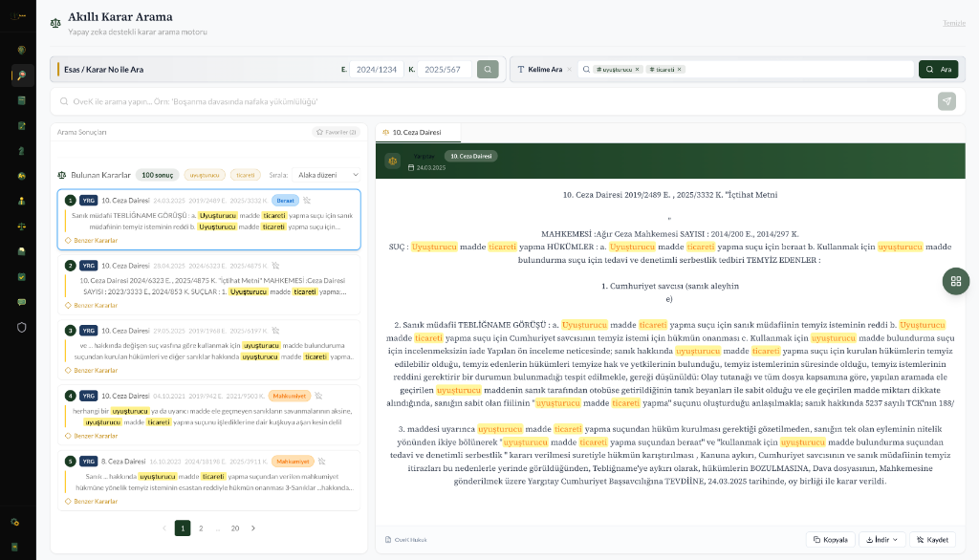Toggle the favorite star on the first result
Viewport: 979px width, 560px height.
(307, 201)
